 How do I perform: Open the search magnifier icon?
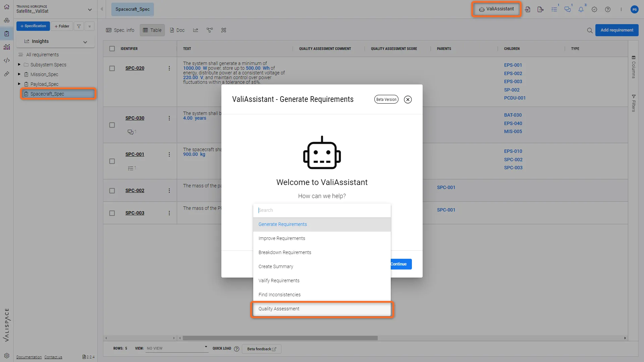[x=590, y=30]
